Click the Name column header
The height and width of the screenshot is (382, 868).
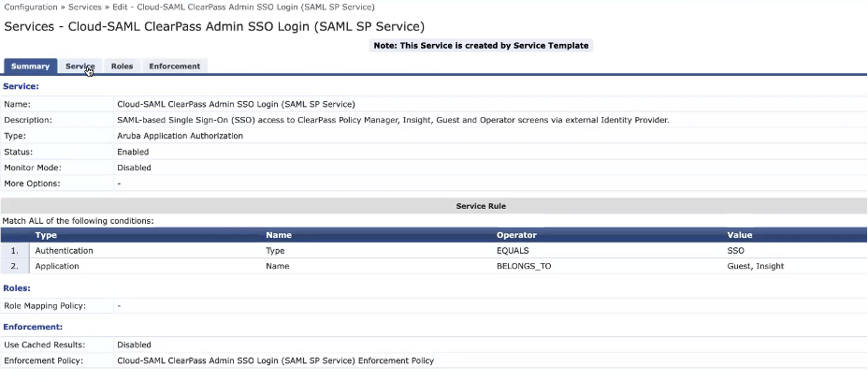279,235
